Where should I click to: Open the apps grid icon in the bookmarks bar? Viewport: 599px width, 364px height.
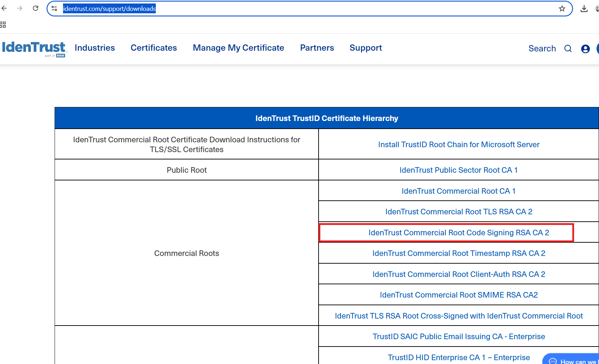(x=3, y=24)
